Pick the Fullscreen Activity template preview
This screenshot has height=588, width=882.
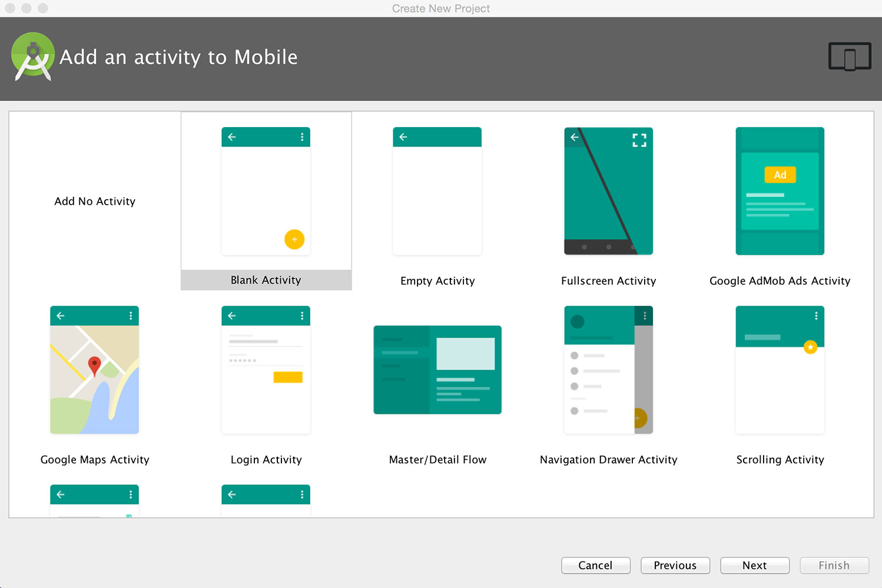[608, 191]
